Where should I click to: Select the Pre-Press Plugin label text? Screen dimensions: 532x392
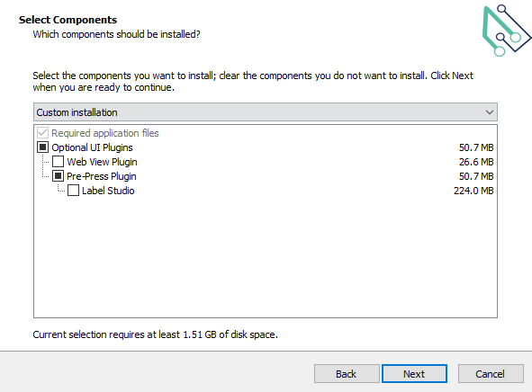[x=102, y=176]
